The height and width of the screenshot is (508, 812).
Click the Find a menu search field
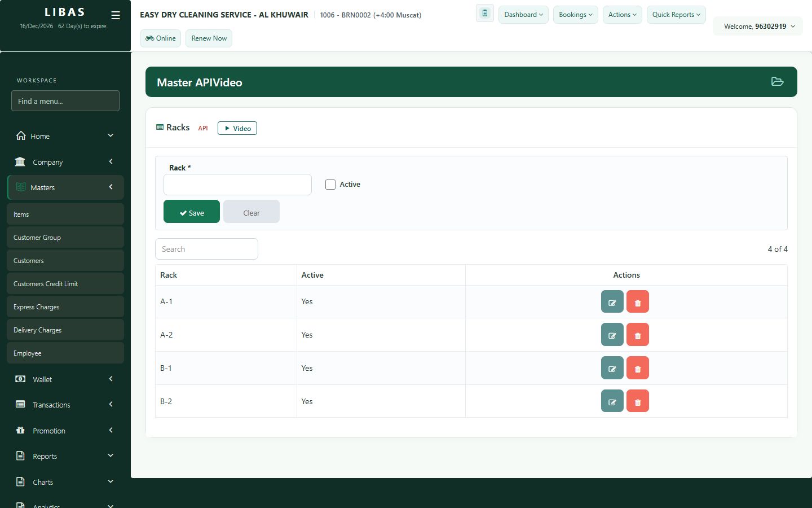[x=65, y=101]
